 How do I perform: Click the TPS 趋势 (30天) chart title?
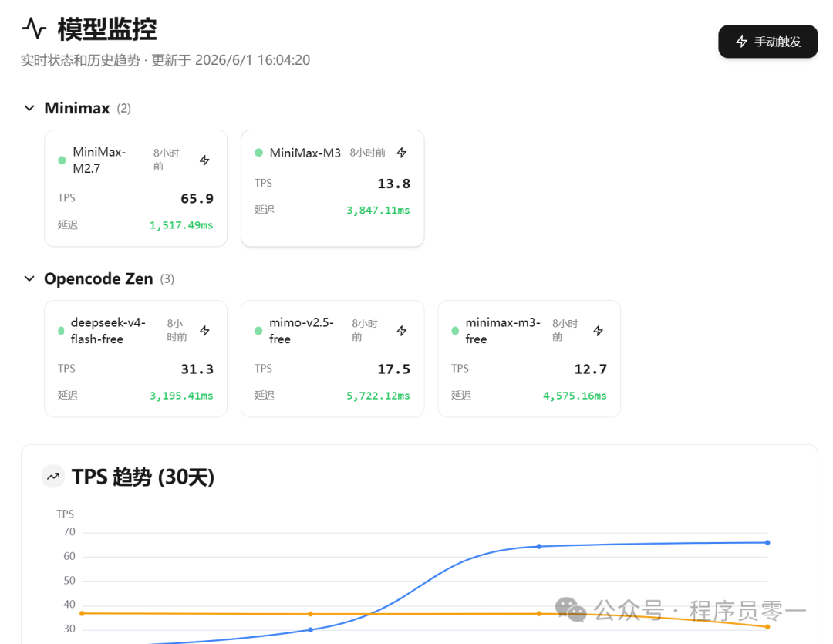[x=143, y=477]
